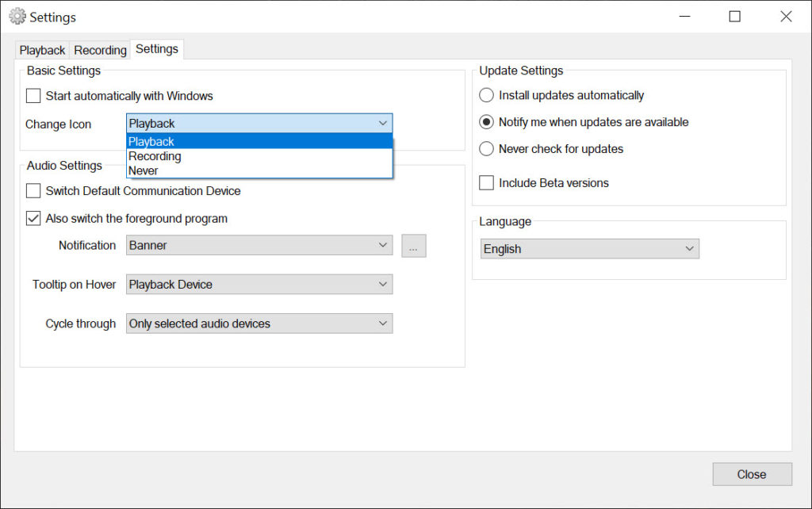Switch to the Recording tab
Viewport: 812px width, 509px height.
(100, 50)
